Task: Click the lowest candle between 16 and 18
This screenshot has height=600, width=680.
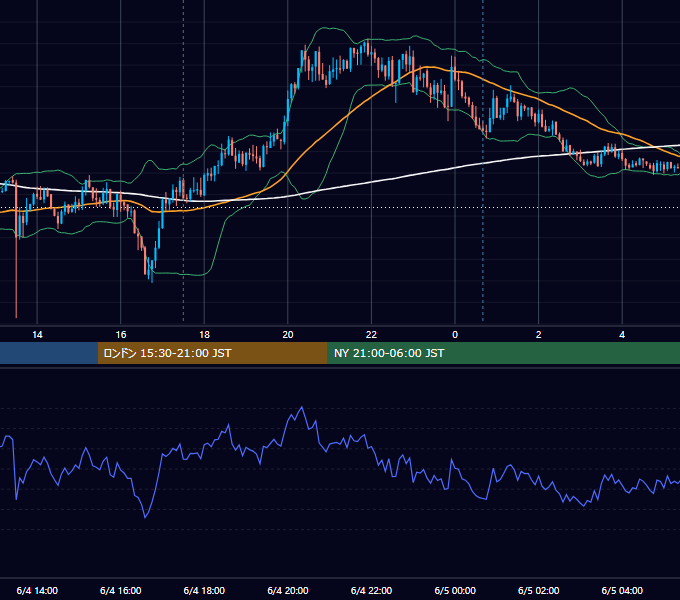Action: click(x=152, y=271)
